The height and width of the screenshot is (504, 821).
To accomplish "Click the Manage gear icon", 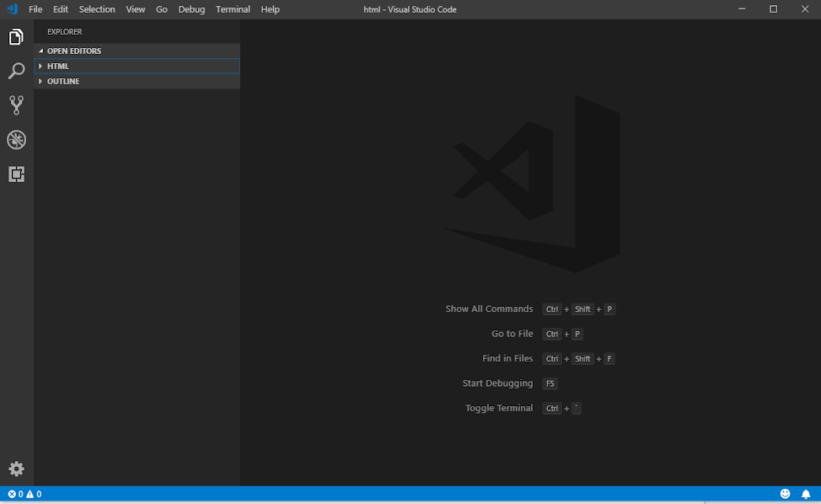I will click(16, 469).
